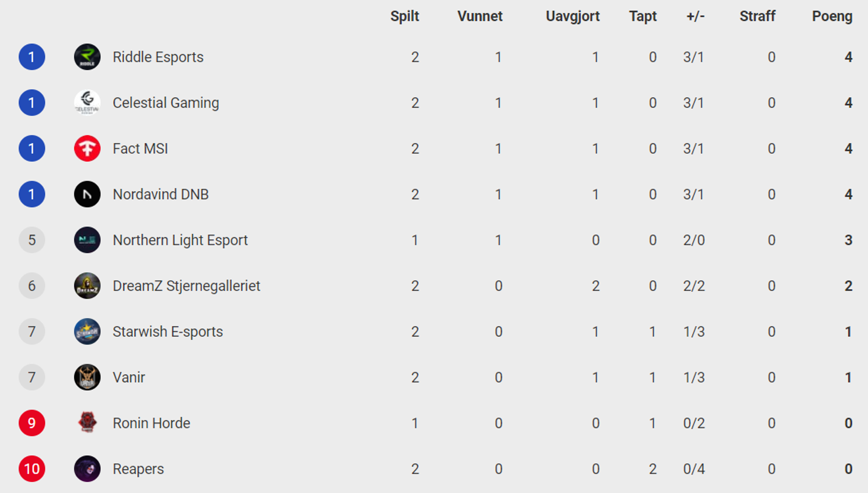Image resolution: width=868 pixels, height=493 pixels.
Task: Open the Reapers team logo
Action: point(87,469)
